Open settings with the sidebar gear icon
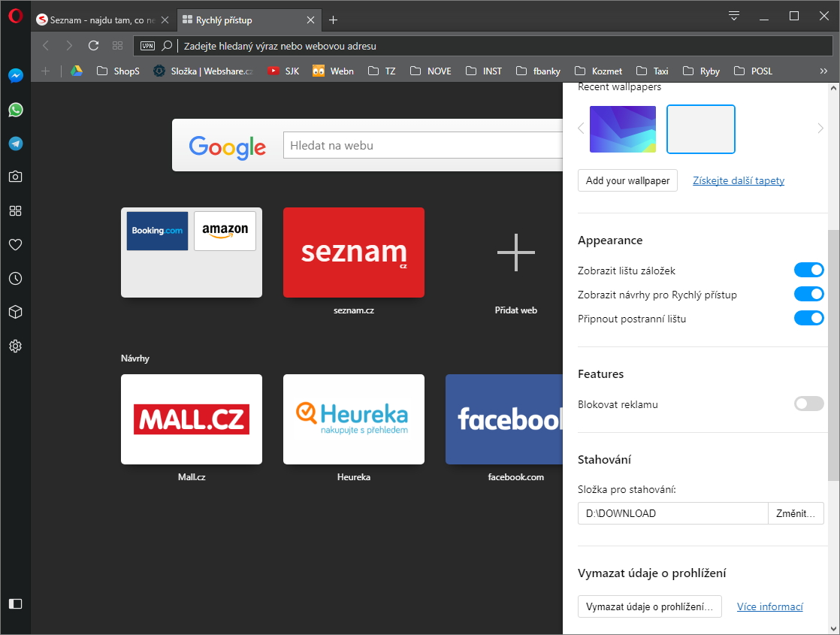840x635 pixels. tap(16, 346)
